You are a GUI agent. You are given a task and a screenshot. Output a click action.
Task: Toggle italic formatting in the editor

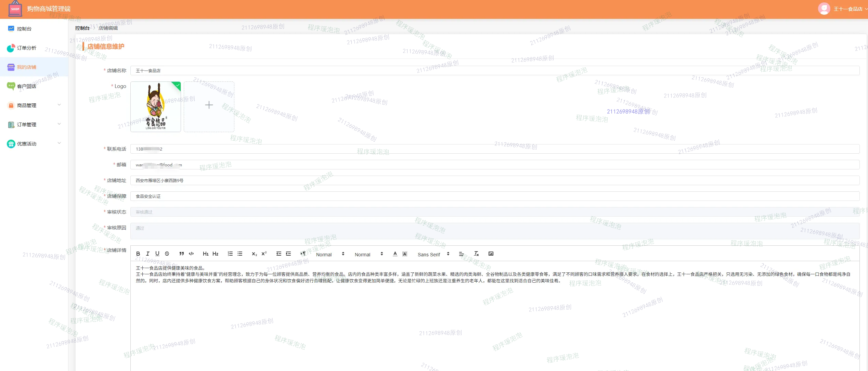pyautogui.click(x=147, y=254)
